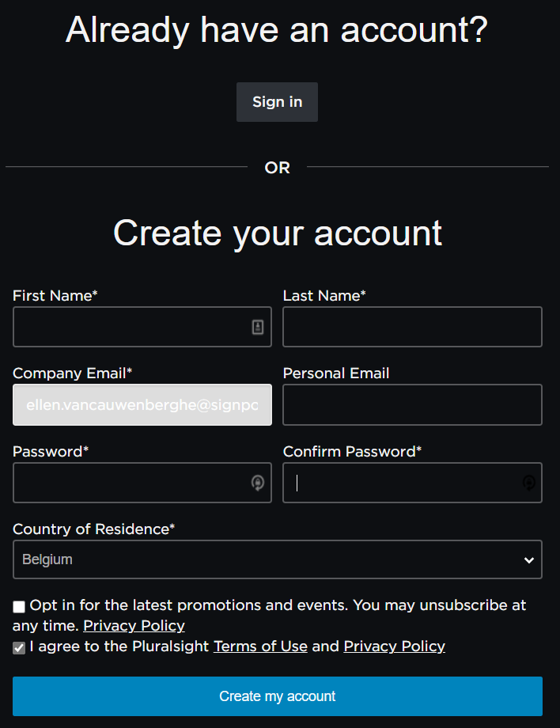Image resolution: width=560 pixels, height=728 pixels.
Task: Open Privacy Policy link next to Terms of Use
Action: (x=395, y=646)
